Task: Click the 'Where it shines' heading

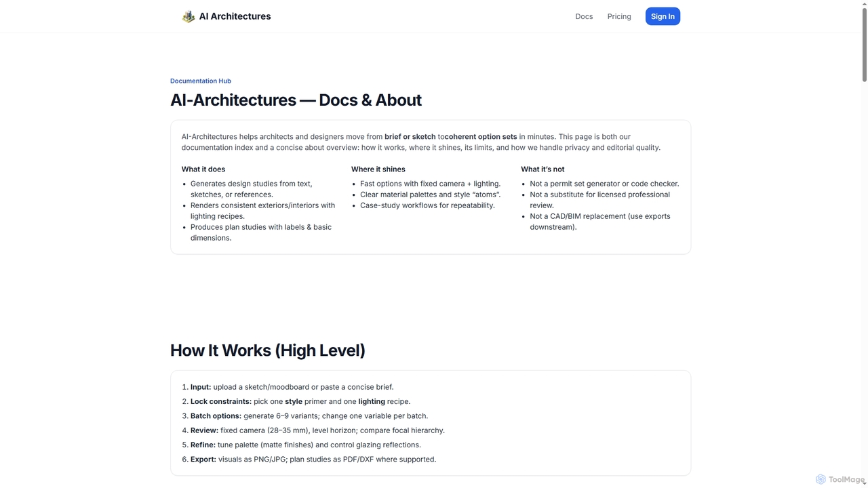Action: tap(378, 169)
